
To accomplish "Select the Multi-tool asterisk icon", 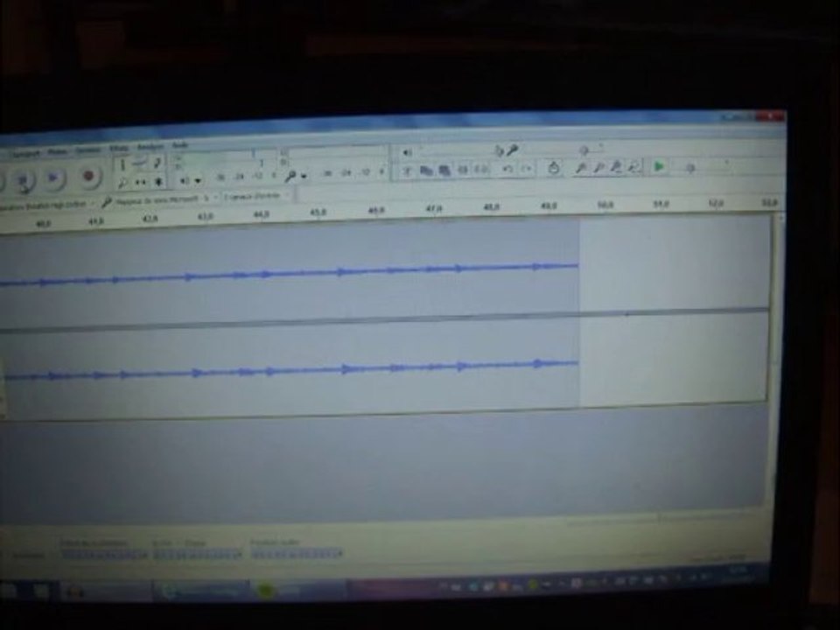I will click(158, 182).
